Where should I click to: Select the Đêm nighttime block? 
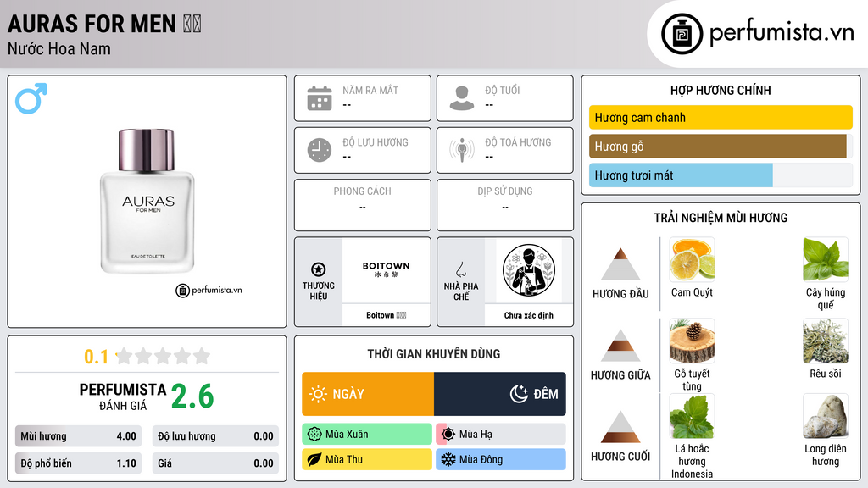click(x=500, y=394)
